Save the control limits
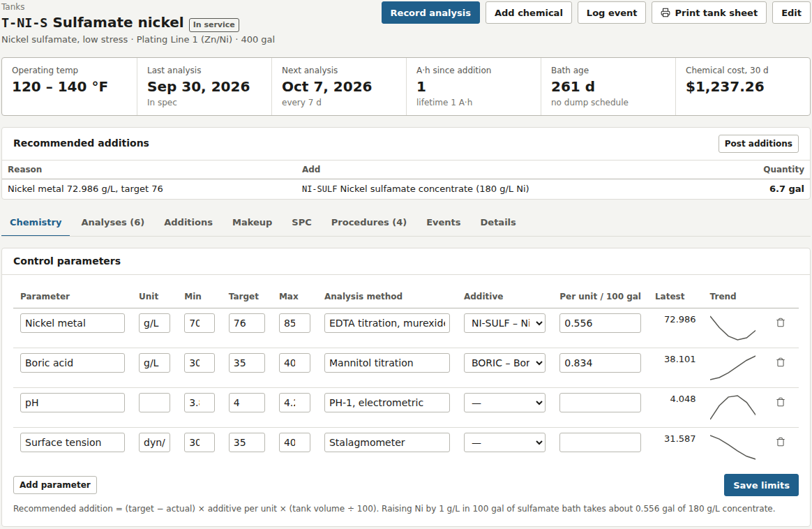 point(761,486)
